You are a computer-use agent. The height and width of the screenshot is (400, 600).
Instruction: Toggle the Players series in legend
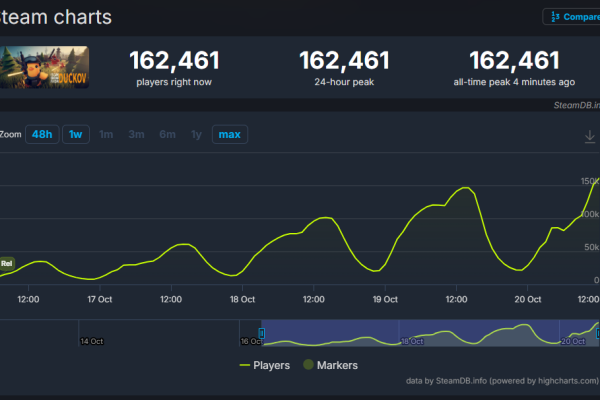265,366
